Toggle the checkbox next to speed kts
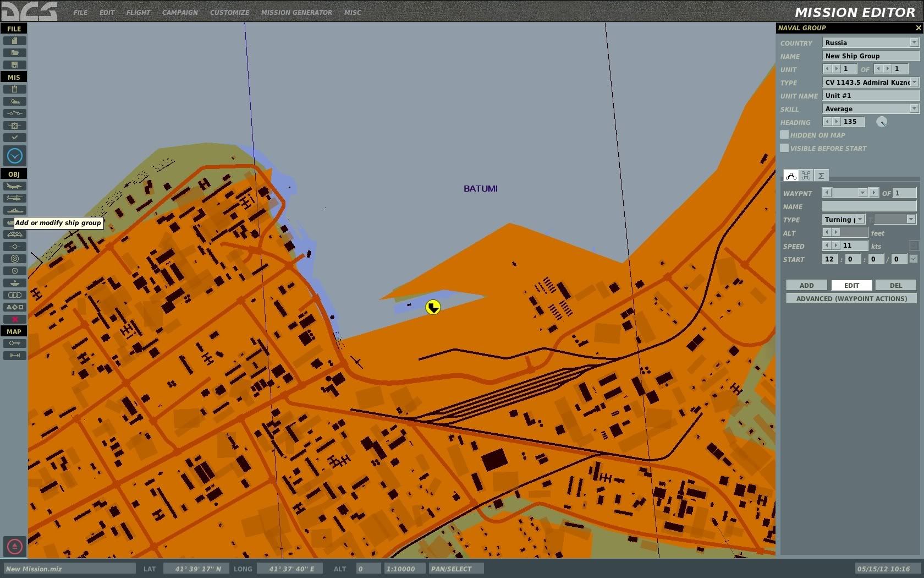 click(914, 246)
